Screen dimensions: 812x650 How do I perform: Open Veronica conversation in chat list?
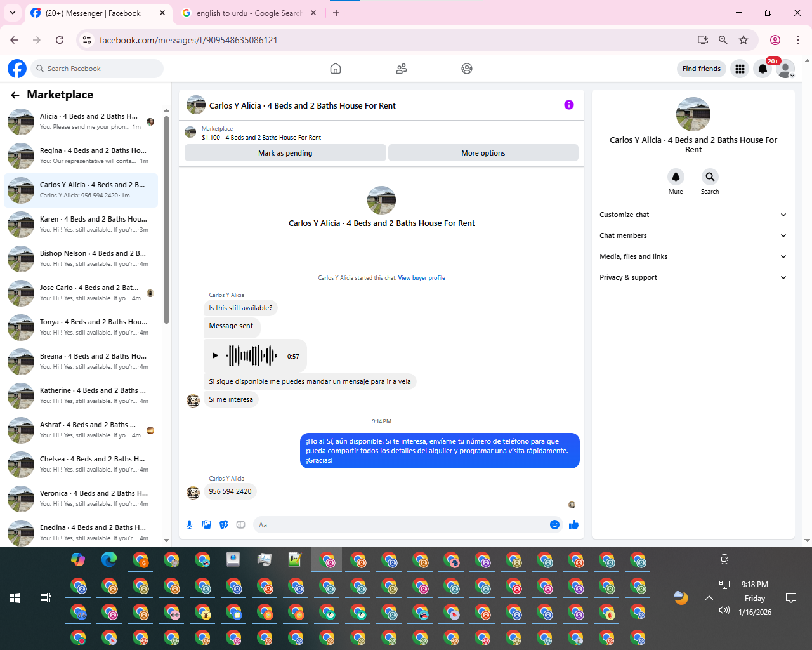81,498
